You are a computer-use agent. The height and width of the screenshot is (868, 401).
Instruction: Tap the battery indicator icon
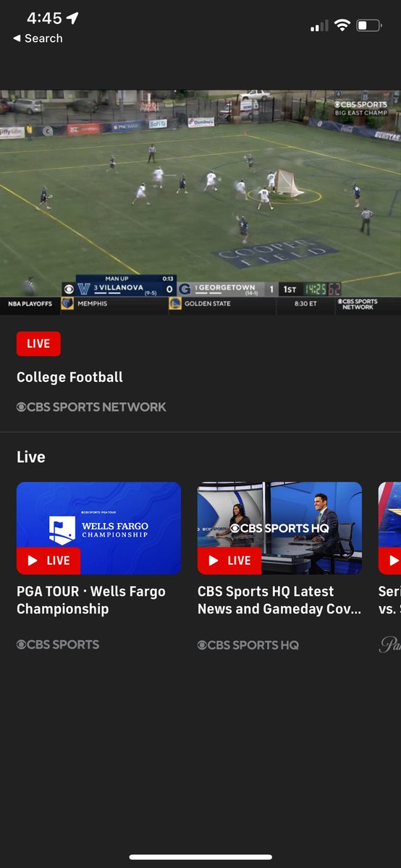click(369, 26)
